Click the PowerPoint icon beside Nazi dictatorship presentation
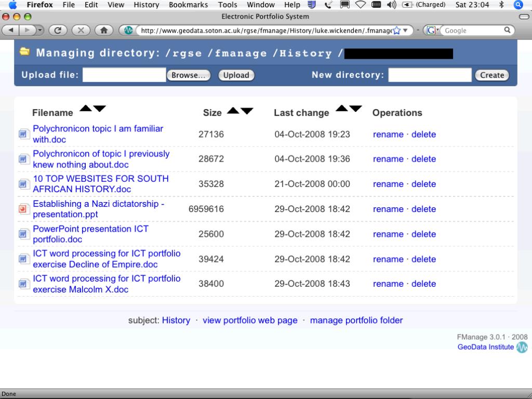The height and width of the screenshot is (399, 532). [23, 209]
